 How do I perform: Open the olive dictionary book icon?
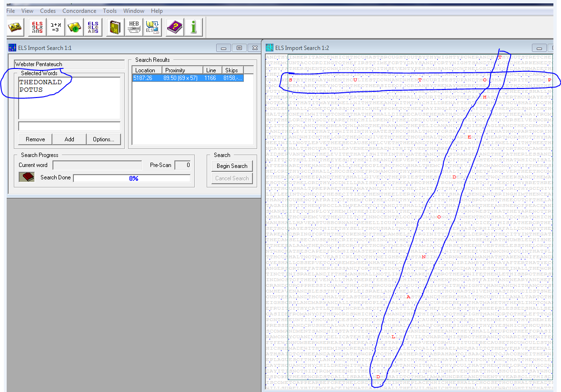[115, 27]
